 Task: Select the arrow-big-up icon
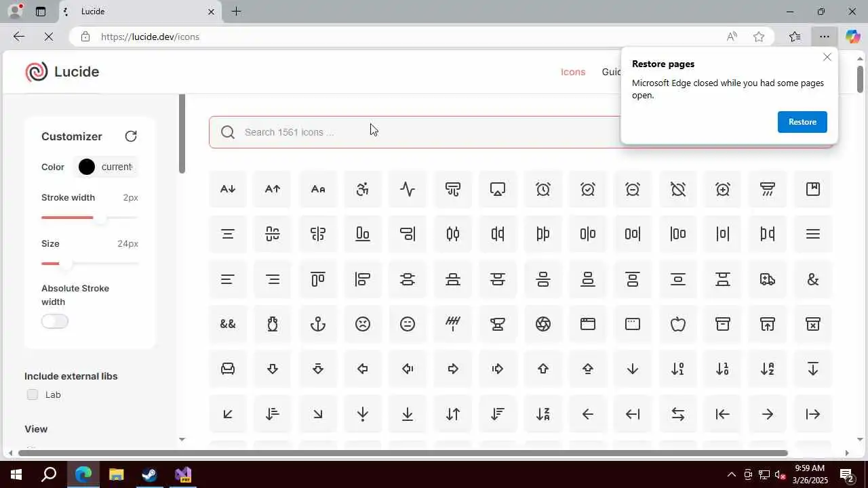tap(543, 369)
